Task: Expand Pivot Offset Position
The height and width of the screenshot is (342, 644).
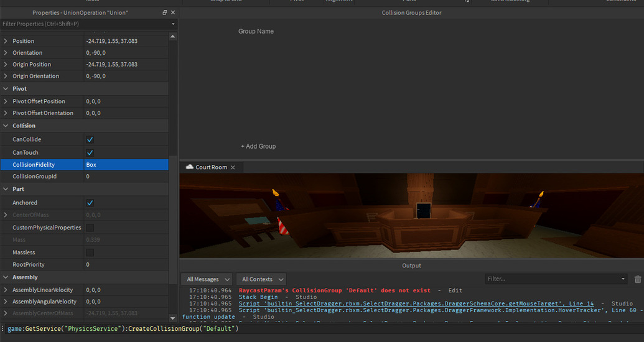Action: point(6,101)
